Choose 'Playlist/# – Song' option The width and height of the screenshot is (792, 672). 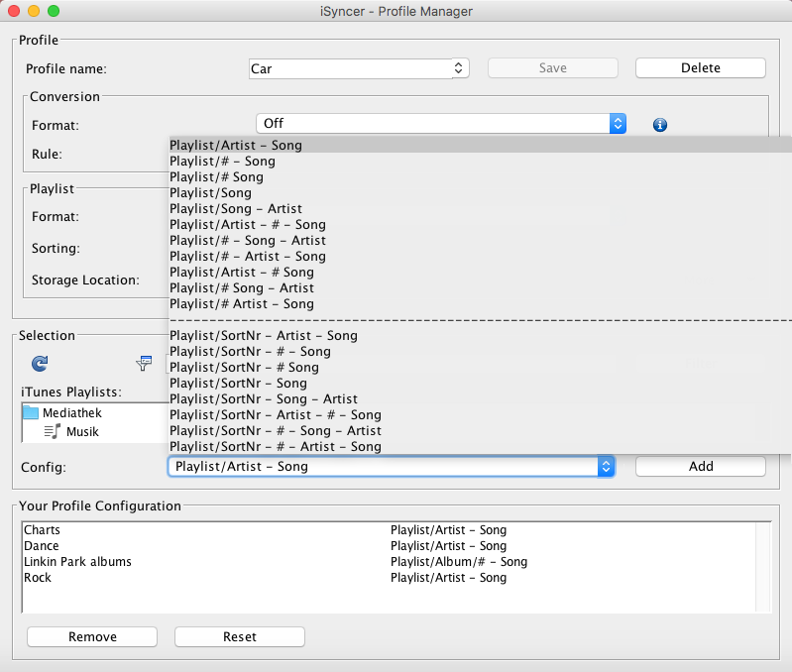(480, 161)
